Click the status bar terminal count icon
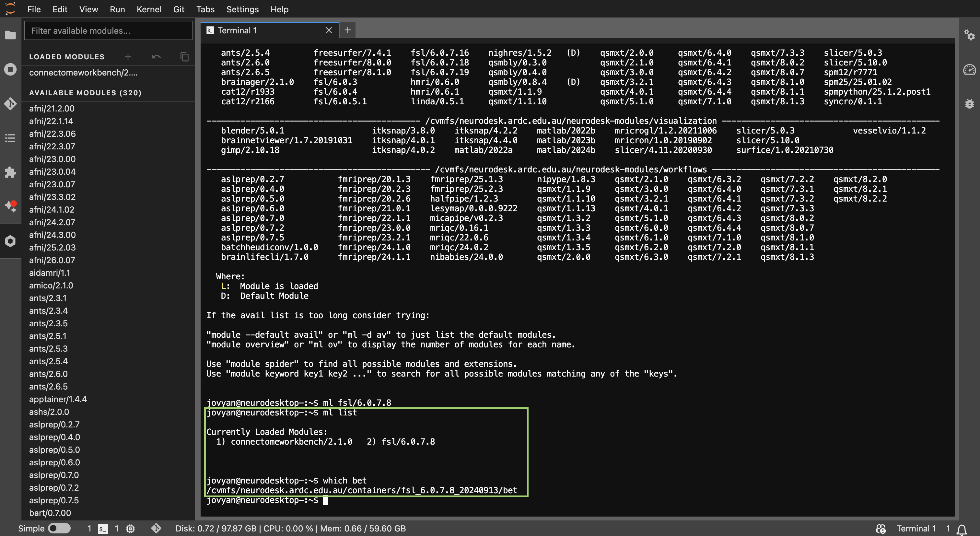The width and height of the screenshot is (980, 536). coord(103,529)
